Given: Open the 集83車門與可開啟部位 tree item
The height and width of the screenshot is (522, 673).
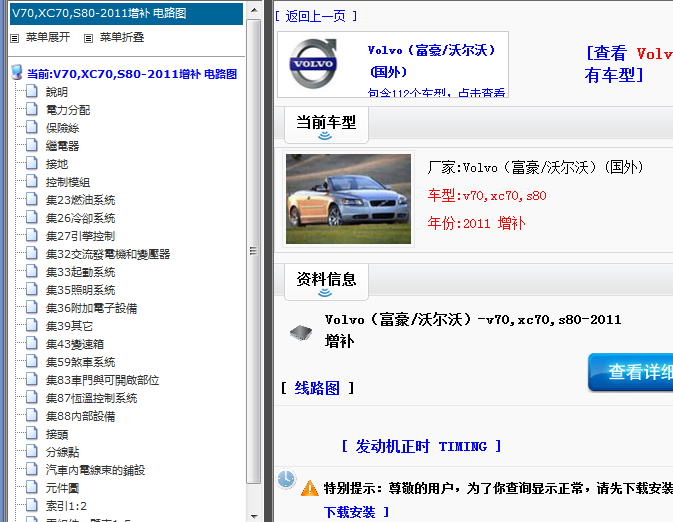Looking at the screenshot, I should tap(102, 380).
